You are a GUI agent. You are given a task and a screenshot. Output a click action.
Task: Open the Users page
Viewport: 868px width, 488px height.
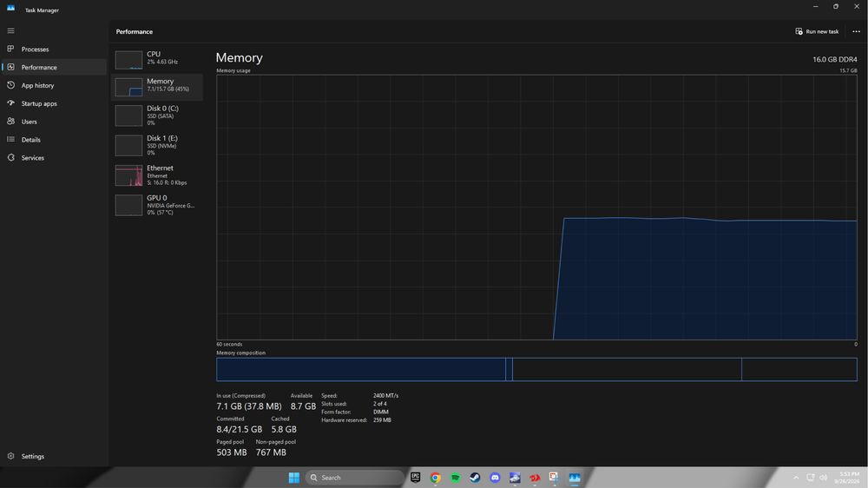coord(54,122)
